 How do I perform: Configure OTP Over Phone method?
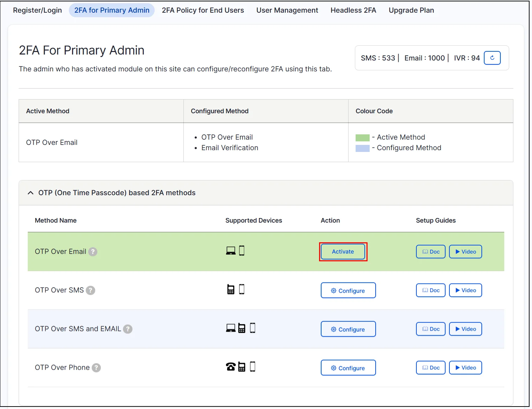point(348,368)
